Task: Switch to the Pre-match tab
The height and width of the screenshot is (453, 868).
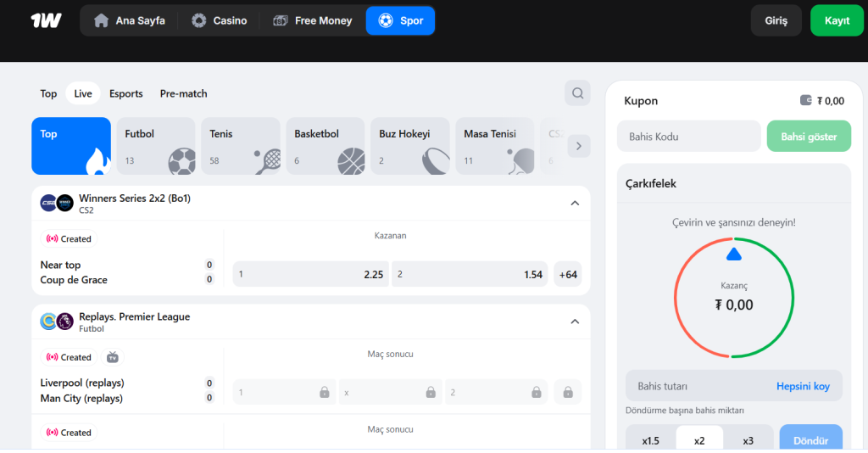Action: pos(183,93)
